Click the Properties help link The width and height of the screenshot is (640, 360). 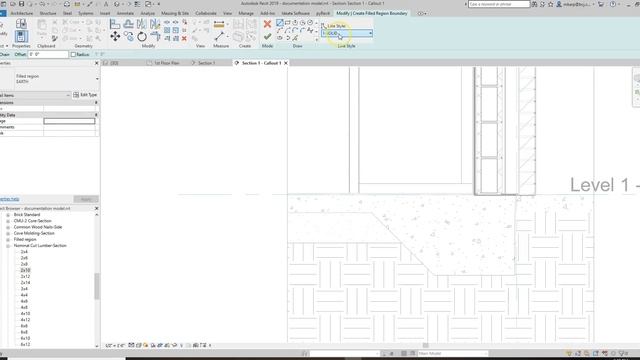(9, 199)
